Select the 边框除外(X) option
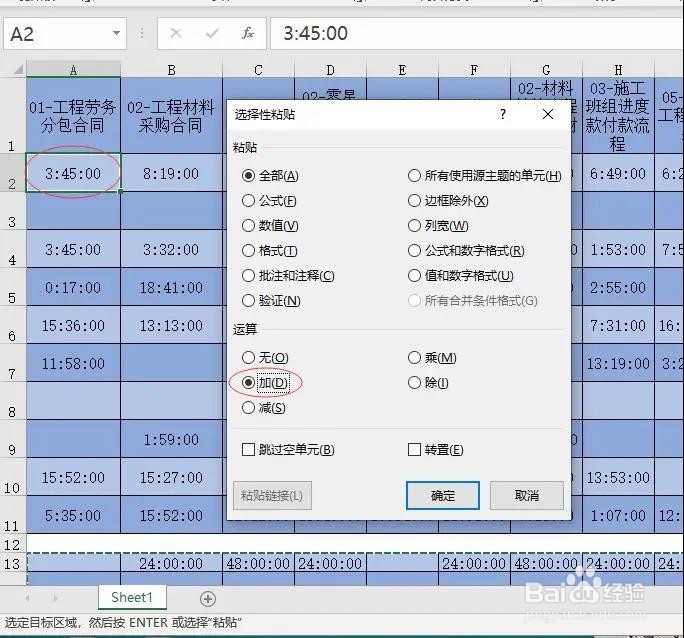Screen dimensions: 684x638 448,201
